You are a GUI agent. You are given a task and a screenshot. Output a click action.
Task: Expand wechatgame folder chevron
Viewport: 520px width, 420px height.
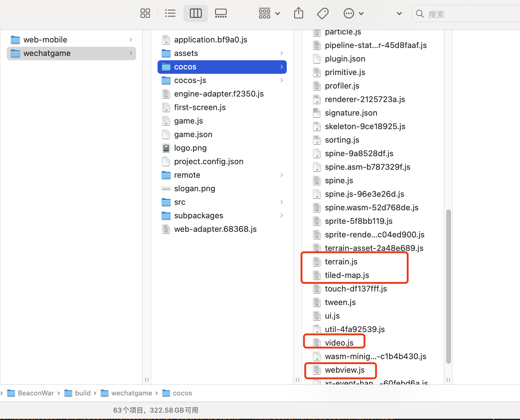tap(131, 53)
